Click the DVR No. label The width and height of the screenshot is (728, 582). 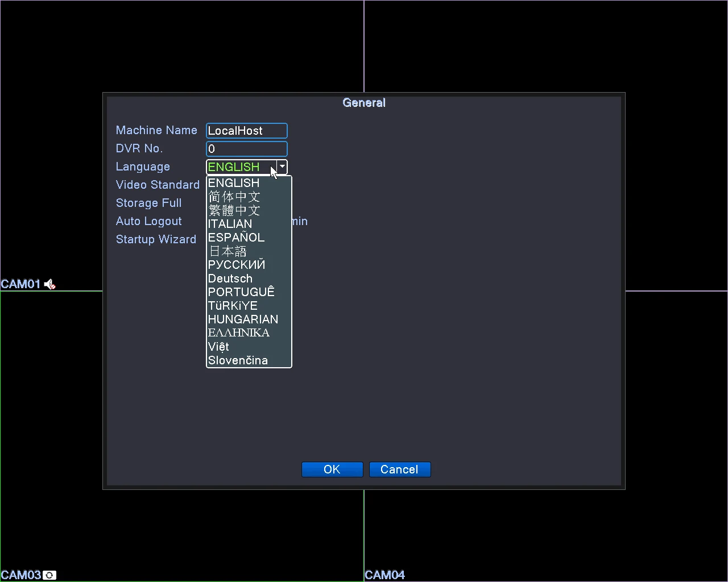click(x=139, y=148)
